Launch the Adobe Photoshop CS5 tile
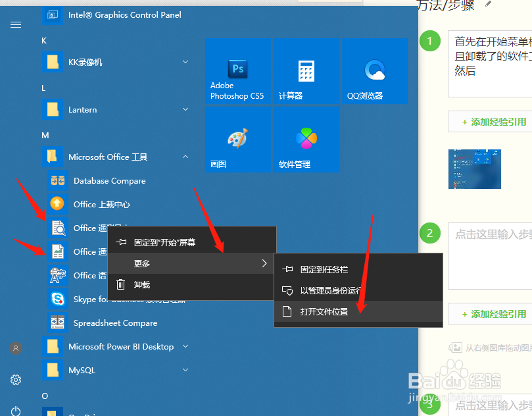The width and height of the screenshot is (532, 416). 238,70
